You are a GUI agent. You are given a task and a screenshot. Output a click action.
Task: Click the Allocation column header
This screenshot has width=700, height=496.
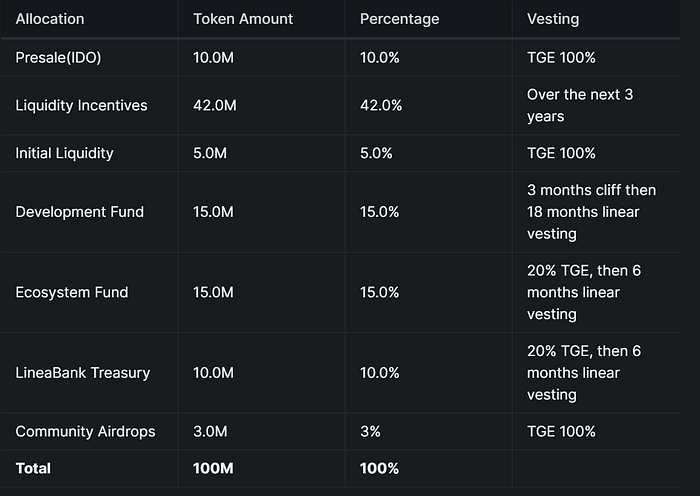click(50, 19)
